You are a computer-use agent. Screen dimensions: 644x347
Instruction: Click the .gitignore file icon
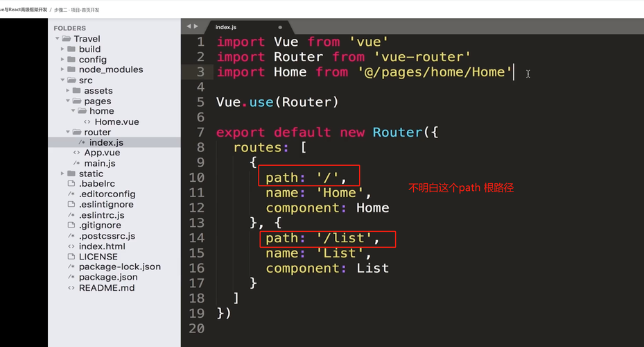click(71, 225)
